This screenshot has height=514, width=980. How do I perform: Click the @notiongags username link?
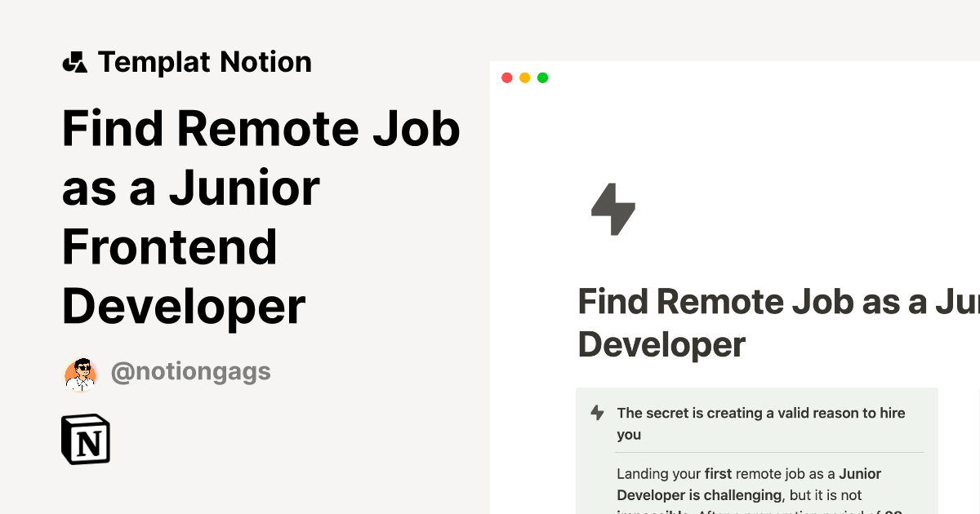(191, 372)
